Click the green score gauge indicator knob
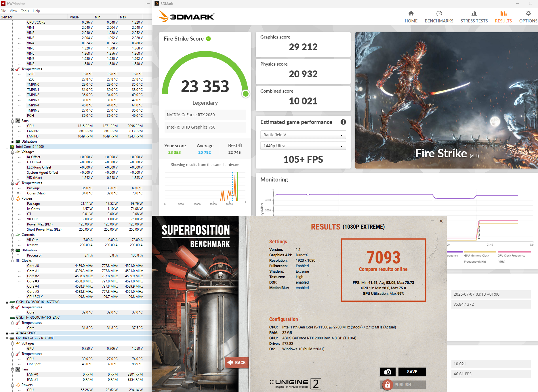538x392 pixels. (245, 94)
